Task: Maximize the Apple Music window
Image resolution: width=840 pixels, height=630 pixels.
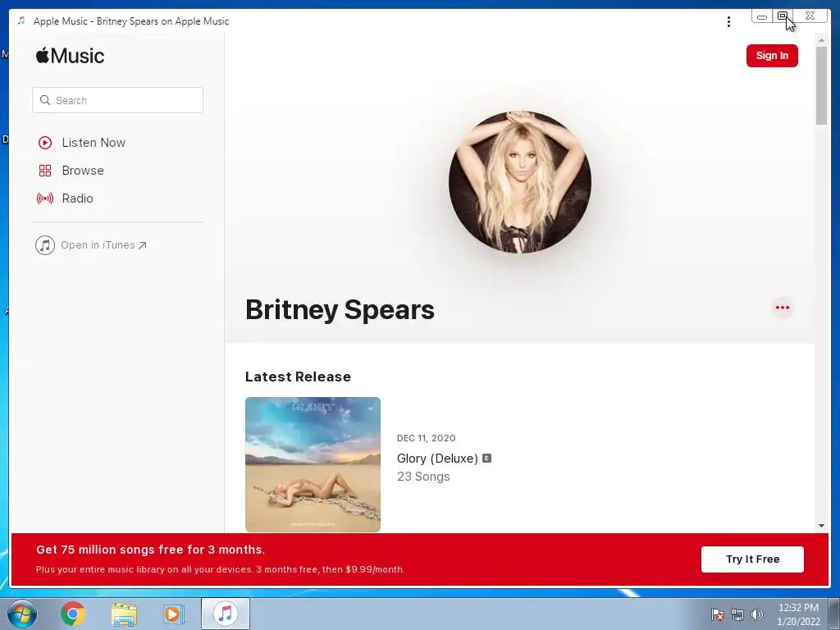Action: click(783, 16)
